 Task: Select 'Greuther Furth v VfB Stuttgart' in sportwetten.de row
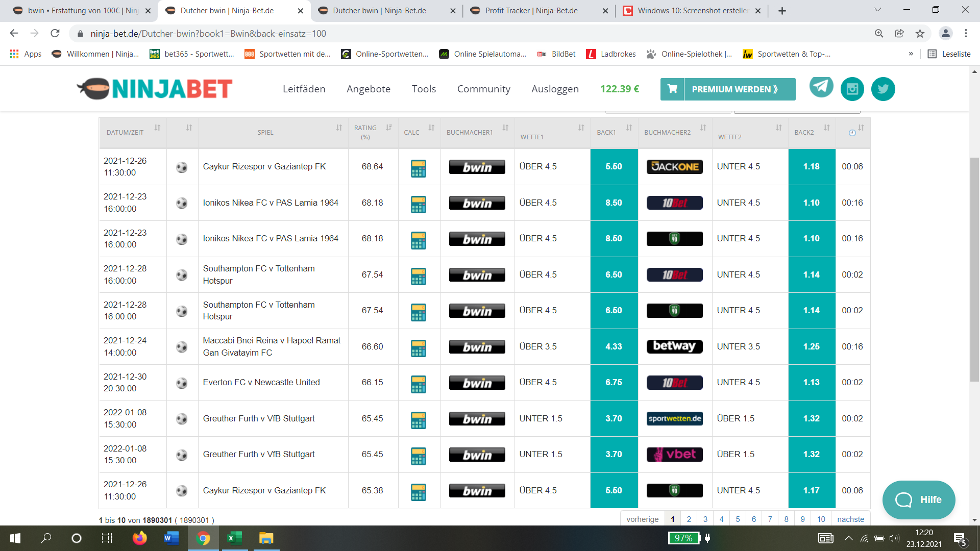259,418
